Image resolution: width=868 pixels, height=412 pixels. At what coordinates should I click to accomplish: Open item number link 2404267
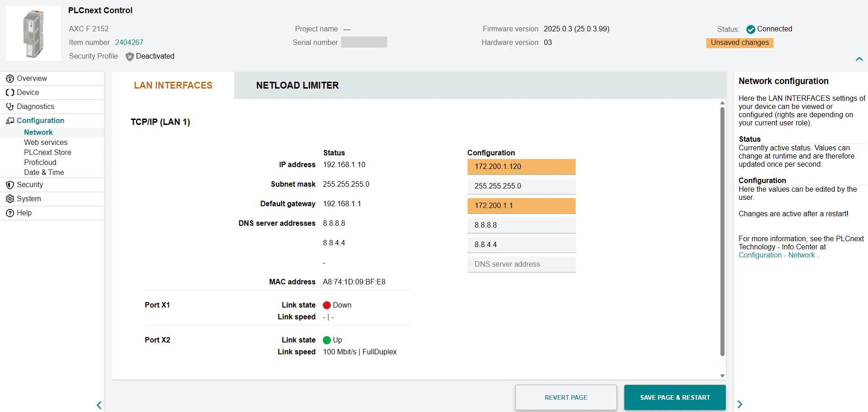129,43
